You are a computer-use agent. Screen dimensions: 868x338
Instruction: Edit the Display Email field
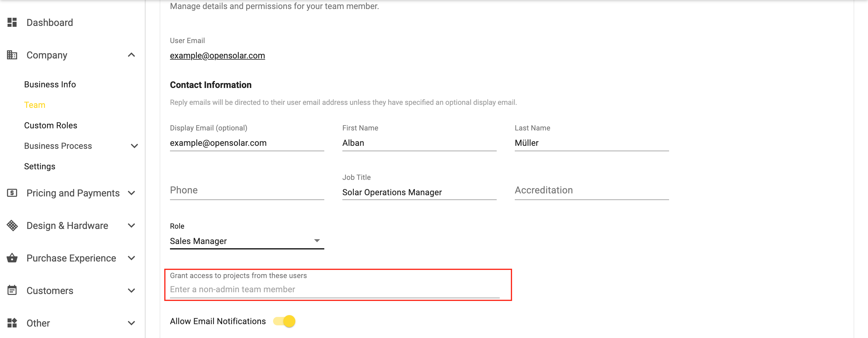click(247, 143)
